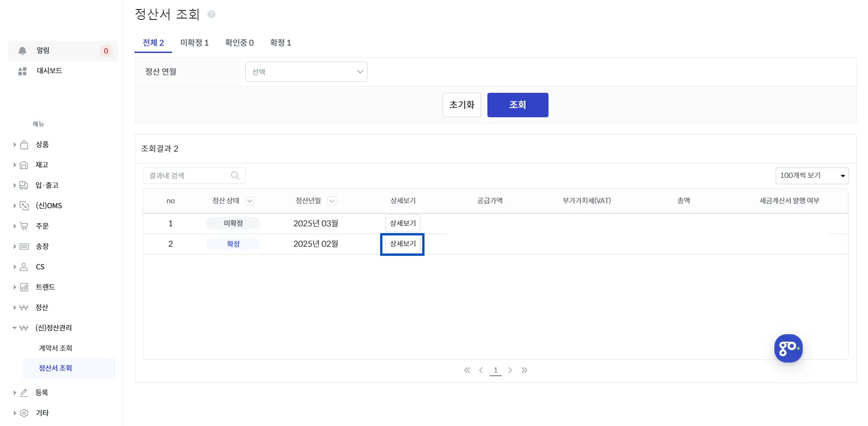Open the 정산 연월 select dropdown
The width and height of the screenshot is (868, 426).
coord(306,72)
